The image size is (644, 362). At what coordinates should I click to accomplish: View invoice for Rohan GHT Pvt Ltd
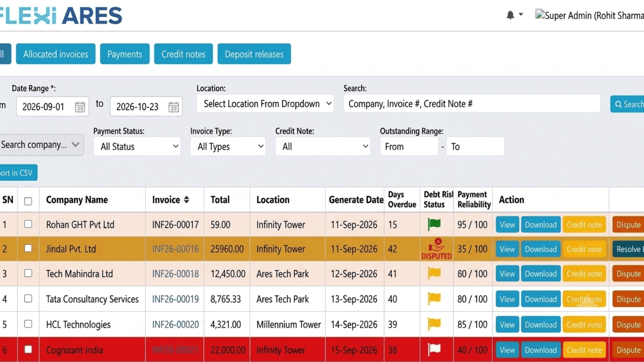[507, 225]
